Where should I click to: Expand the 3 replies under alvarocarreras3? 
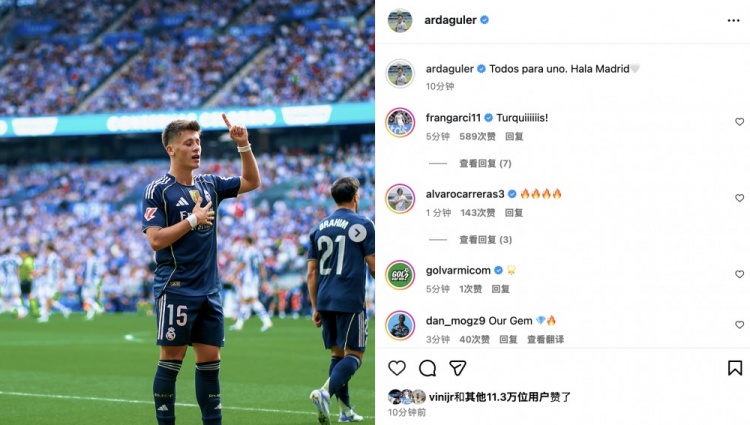tap(485, 240)
